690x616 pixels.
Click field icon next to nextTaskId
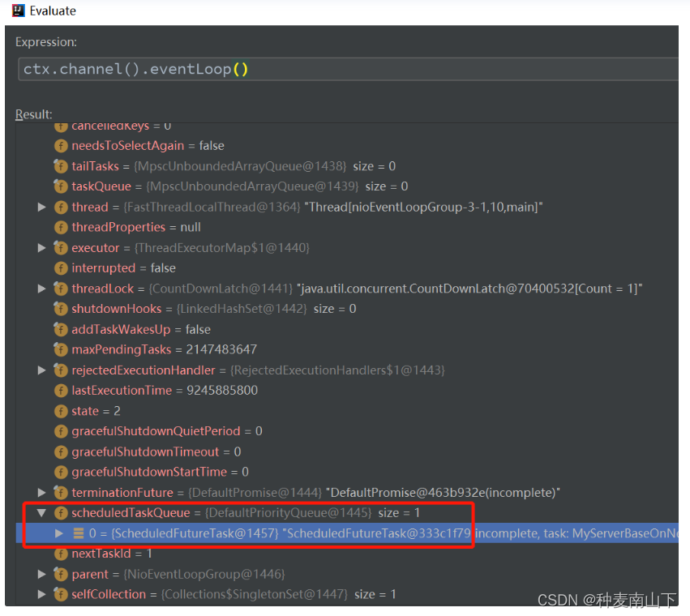coord(61,554)
